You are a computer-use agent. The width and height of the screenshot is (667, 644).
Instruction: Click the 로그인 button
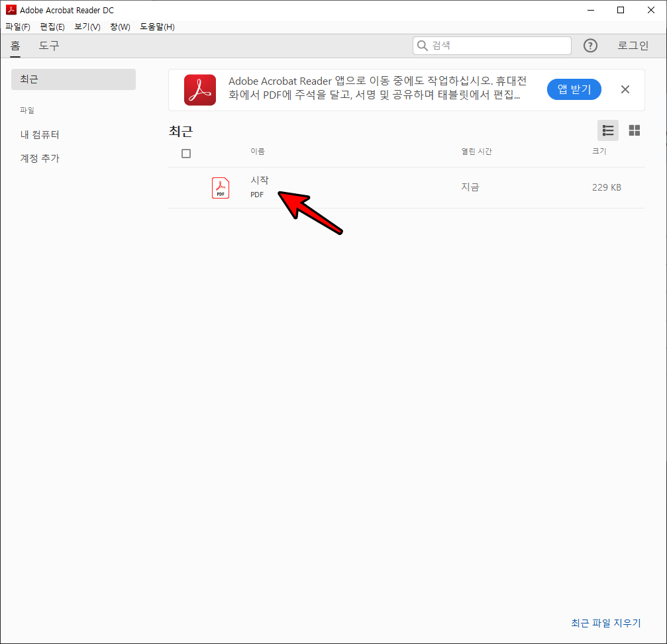(x=633, y=46)
